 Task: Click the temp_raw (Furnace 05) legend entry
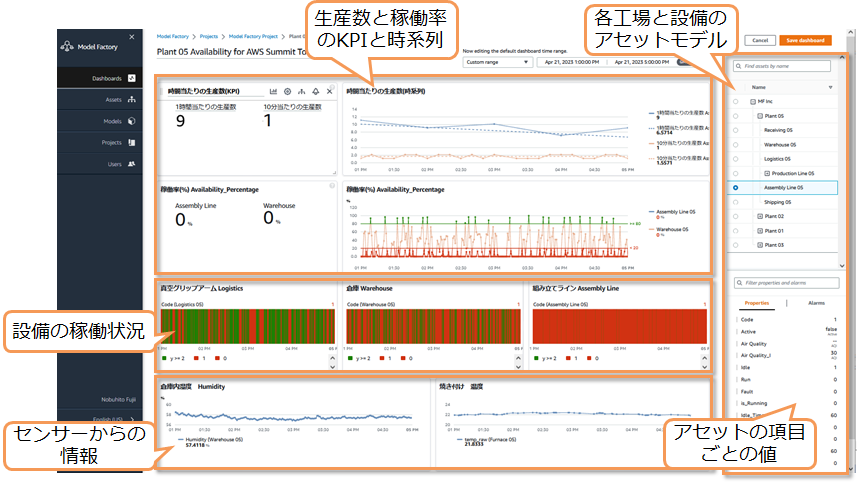click(486, 440)
